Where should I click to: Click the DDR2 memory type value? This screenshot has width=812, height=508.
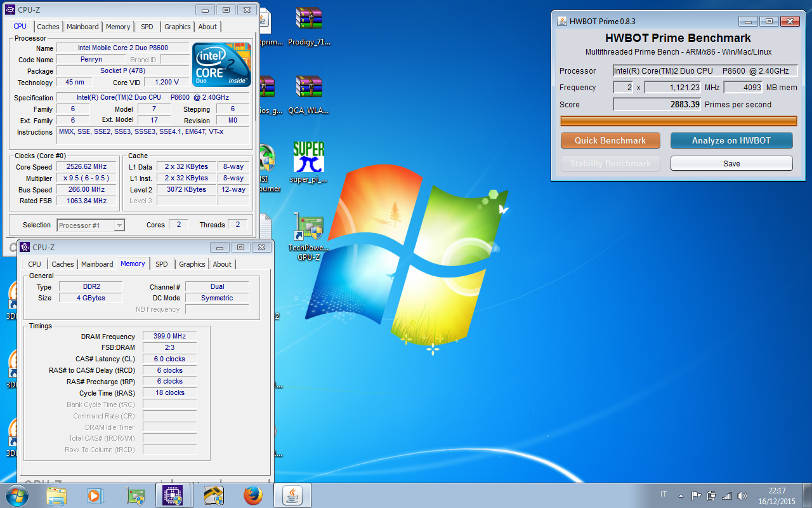[91, 286]
